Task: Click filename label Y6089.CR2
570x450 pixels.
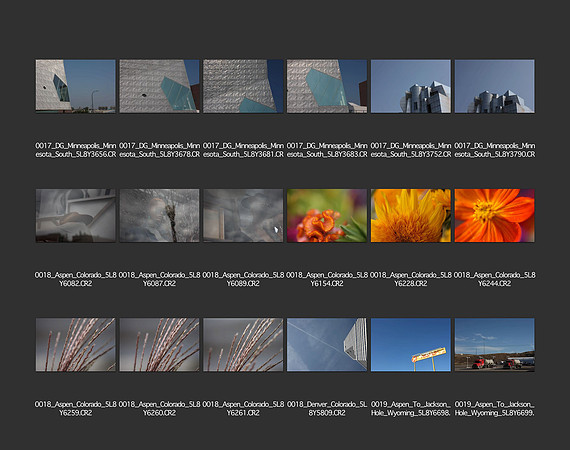Action: (x=243, y=279)
